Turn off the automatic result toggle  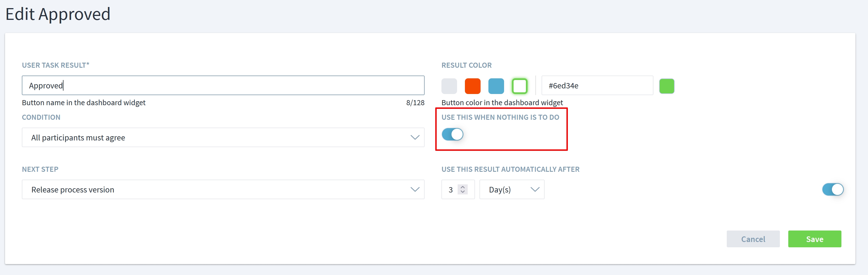pyautogui.click(x=833, y=189)
